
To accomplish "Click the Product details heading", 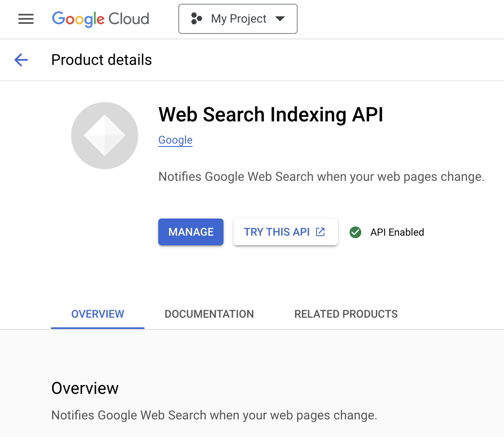I will (x=101, y=60).
